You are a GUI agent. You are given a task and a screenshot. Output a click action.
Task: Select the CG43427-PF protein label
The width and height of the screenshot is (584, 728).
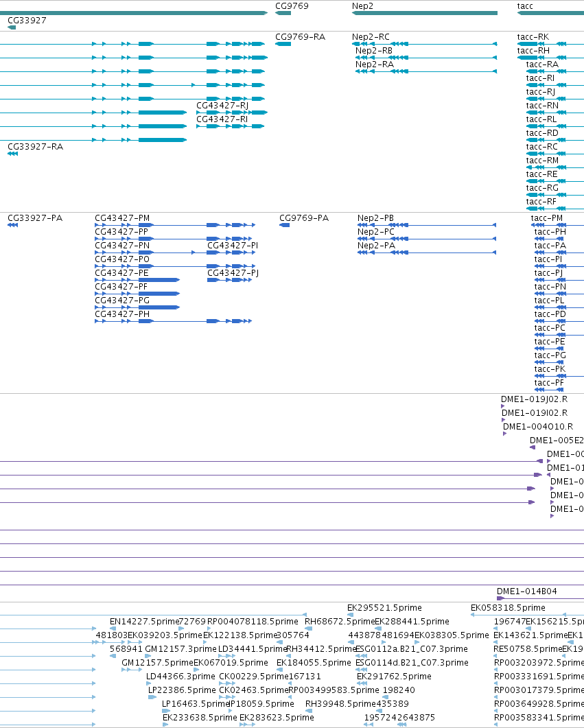pos(121,286)
